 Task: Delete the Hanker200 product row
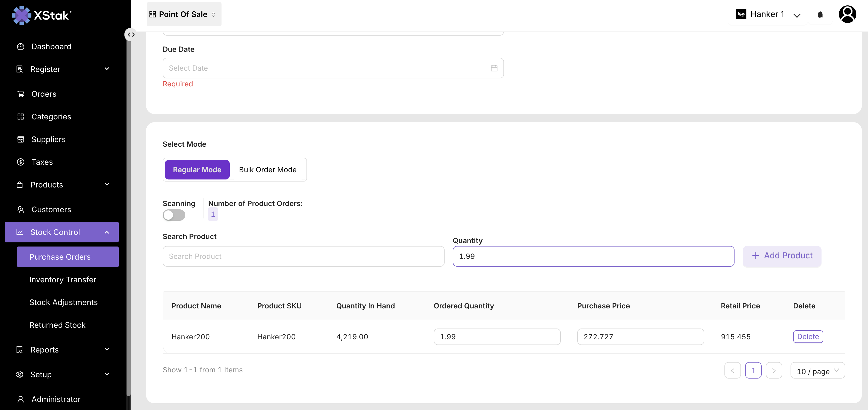[x=808, y=336]
